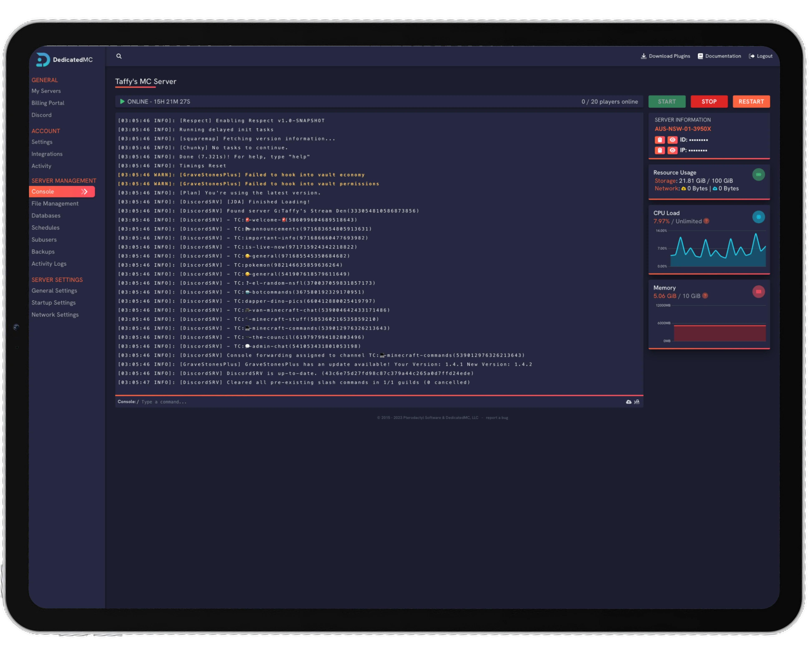Open Startup Settings
The image size is (812, 655).
[x=54, y=303]
